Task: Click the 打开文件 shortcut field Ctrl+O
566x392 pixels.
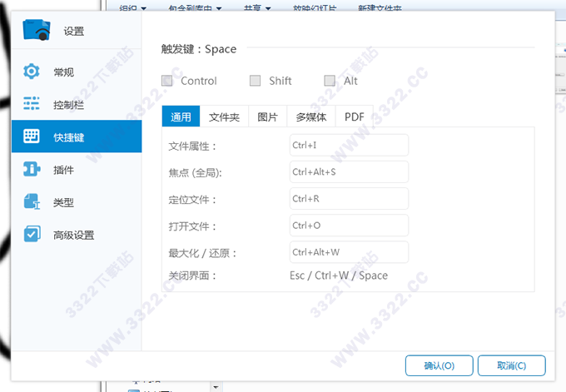Action: point(349,226)
